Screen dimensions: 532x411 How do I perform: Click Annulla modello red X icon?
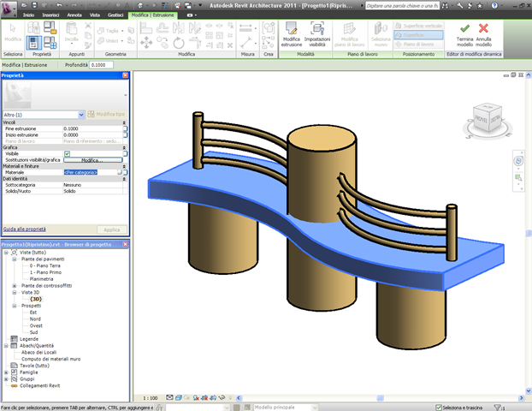click(x=483, y=28)
